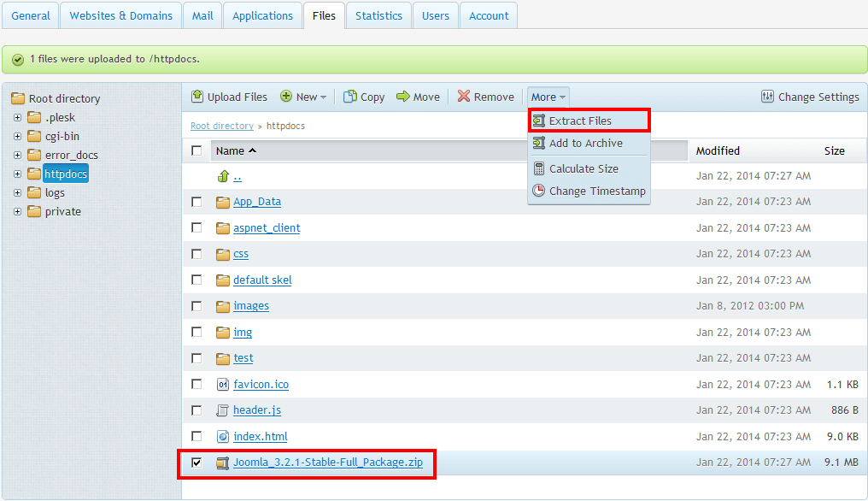Select Add to Archive menu option
The width and height of the screenshot is (868, 501).
tap(585, 143)
